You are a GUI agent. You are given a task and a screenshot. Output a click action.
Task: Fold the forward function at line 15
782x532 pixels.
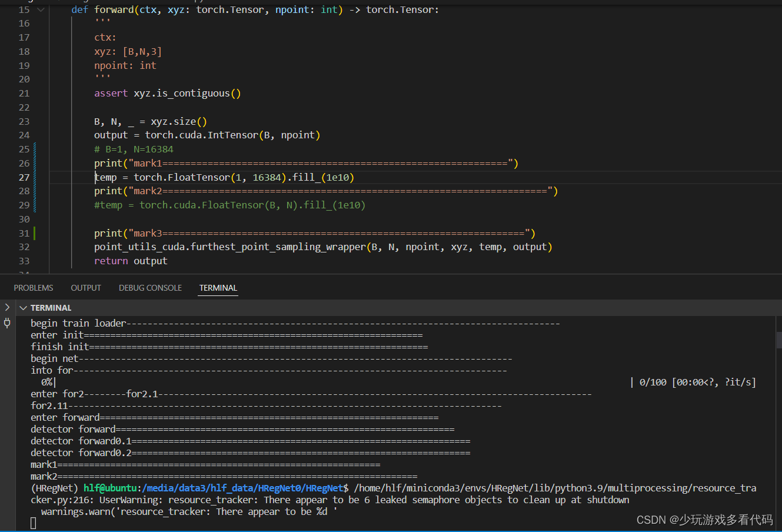[x=40, y=9]
